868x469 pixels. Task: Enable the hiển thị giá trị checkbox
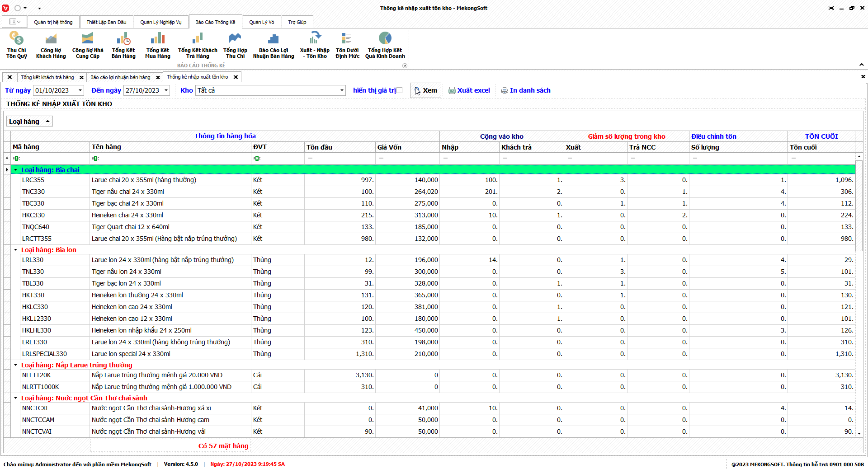(399, 90)
